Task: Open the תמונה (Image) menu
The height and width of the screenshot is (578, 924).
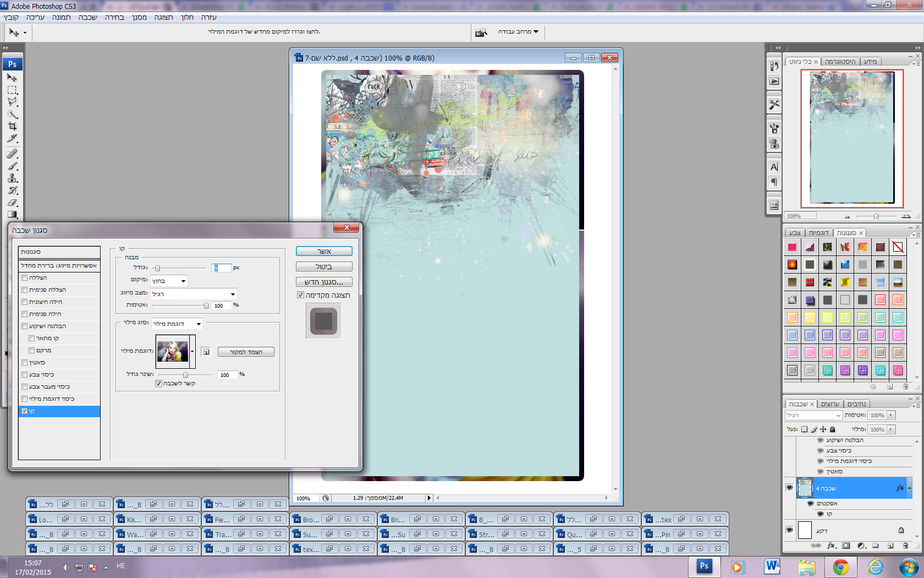Action: (61, 18)
